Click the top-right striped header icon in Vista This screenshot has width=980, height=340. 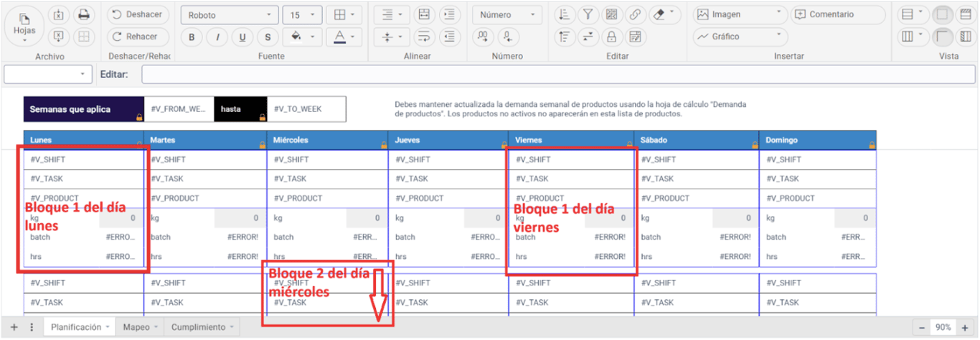[x=965, y=14]
